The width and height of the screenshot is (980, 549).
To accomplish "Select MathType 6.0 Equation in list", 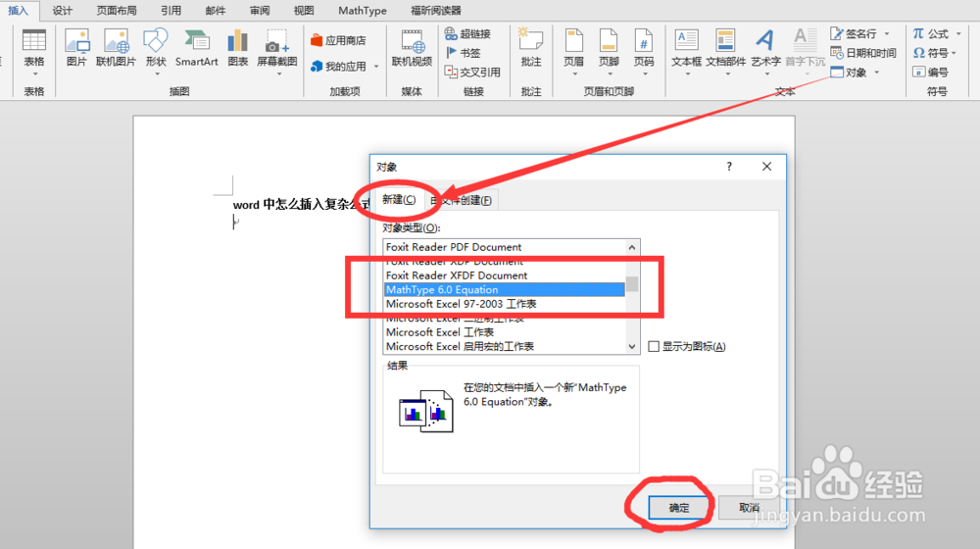I will tap(505, 289).
